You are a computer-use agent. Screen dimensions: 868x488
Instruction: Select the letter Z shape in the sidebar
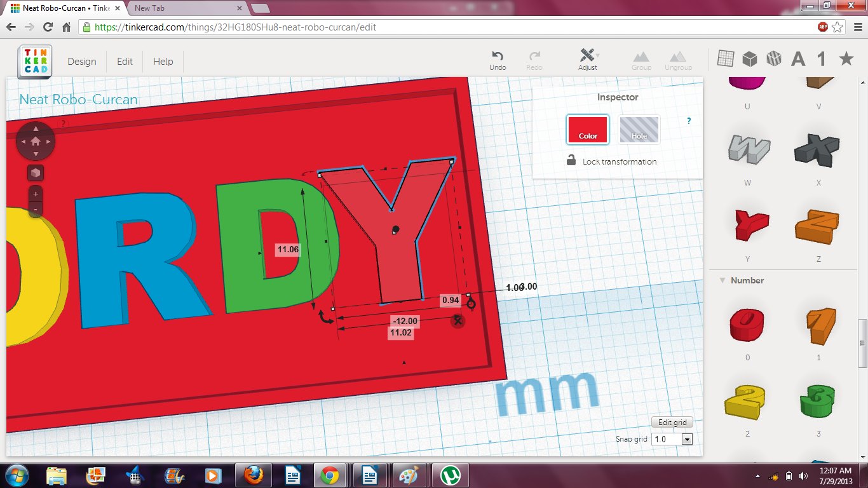pos(818,227)
